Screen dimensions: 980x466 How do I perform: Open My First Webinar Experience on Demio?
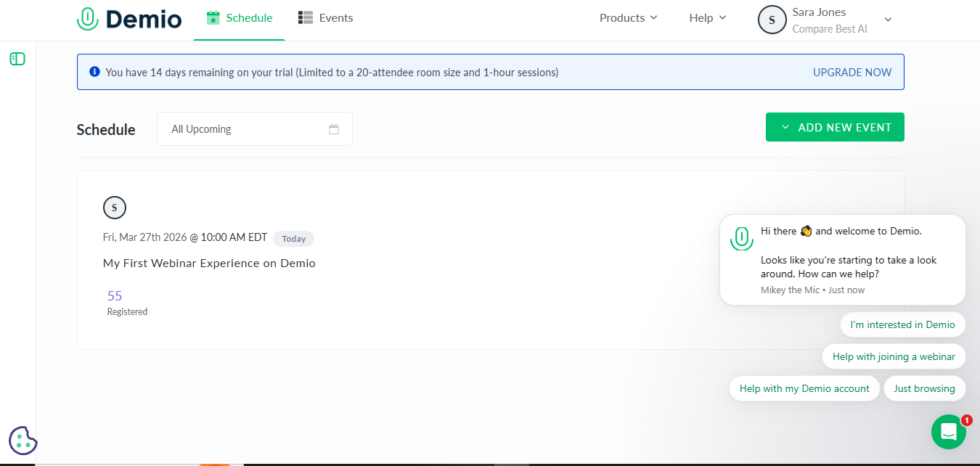tap(209, 263)
